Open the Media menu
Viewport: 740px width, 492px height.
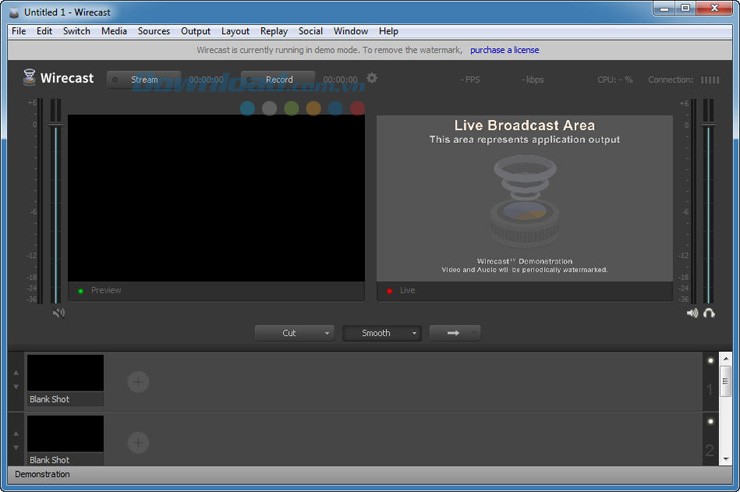[x=114, y=31]
